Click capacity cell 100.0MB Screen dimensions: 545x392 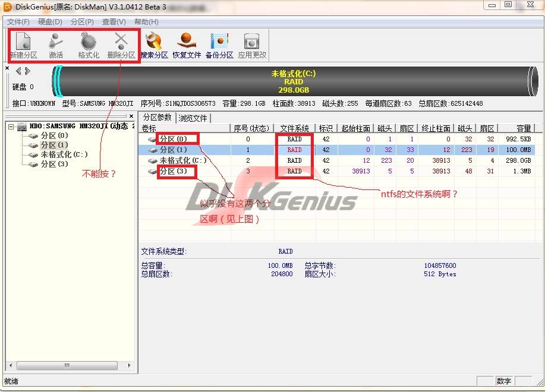click(518, 150)
